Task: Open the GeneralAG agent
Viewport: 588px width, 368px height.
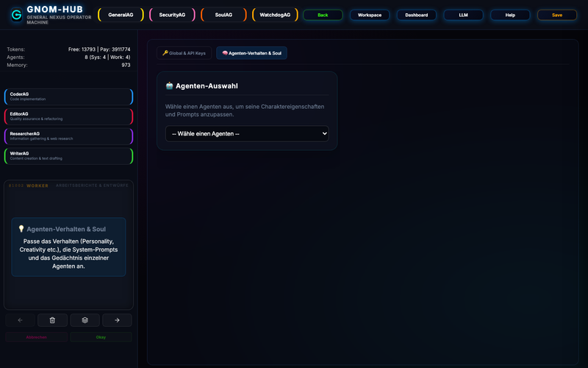Action: click(121, 15)
